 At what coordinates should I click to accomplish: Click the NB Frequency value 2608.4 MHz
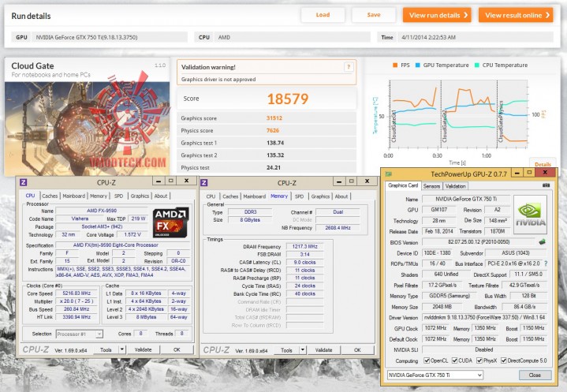pyautogui.click(x=338, y=228)
